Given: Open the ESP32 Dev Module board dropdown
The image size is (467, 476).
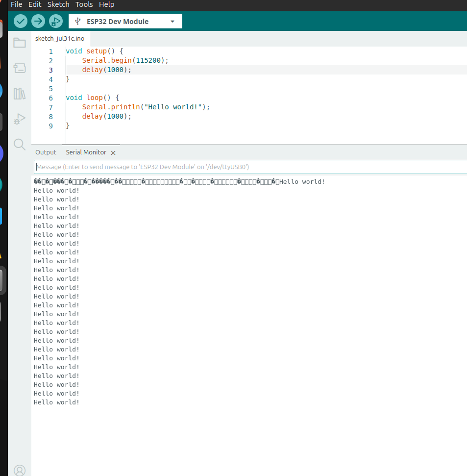Looking at the screenshot, I should click(125, 21).
